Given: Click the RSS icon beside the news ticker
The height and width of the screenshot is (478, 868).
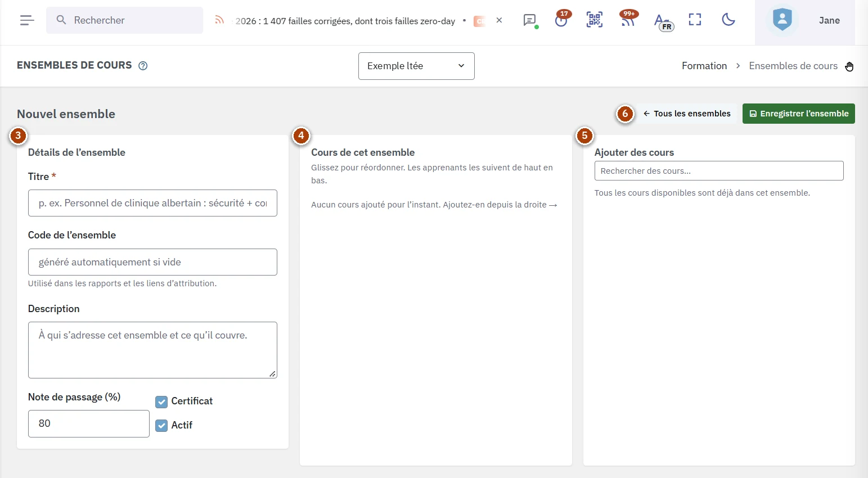Looking at the screenshot, I should (x=219, y=20).
